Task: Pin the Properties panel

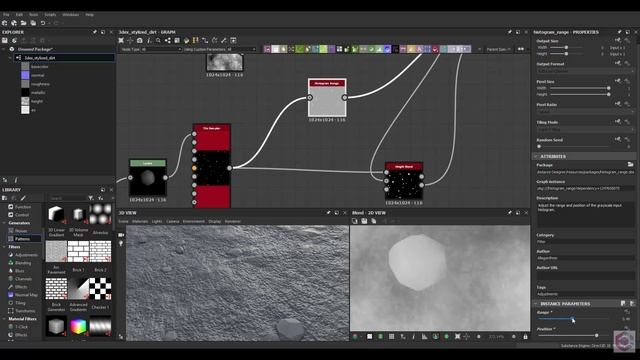Action: [x=620, y=32]
